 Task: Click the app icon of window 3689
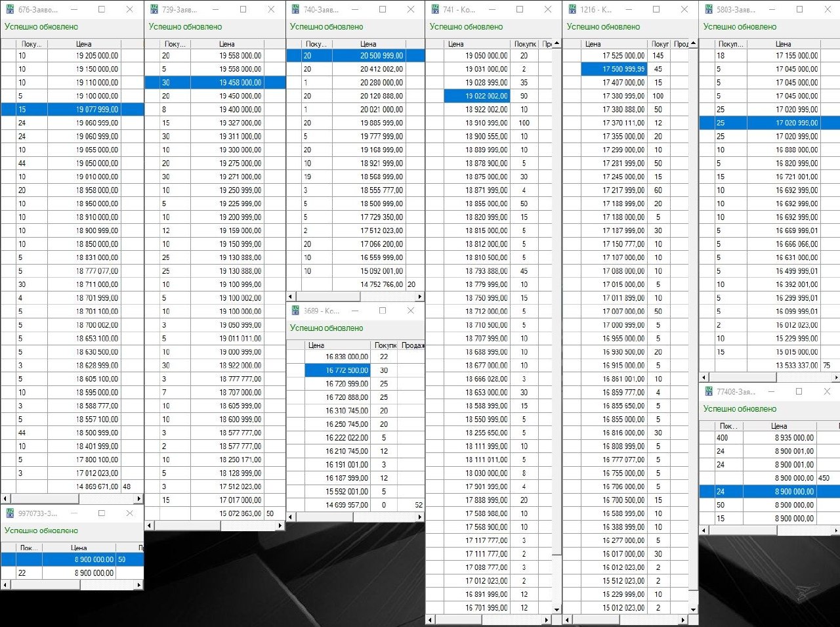click(x=295, y=311)
